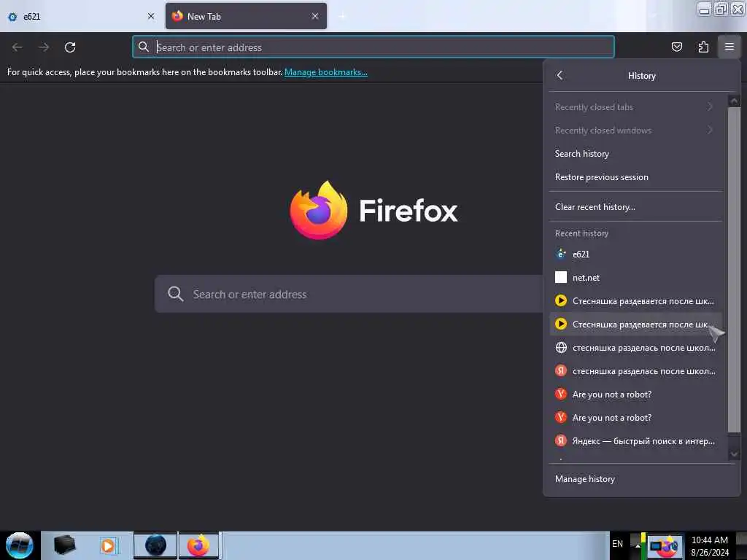747x560 pixels.
Task: Click the back navigation arrow
Action: coord(18,47)
